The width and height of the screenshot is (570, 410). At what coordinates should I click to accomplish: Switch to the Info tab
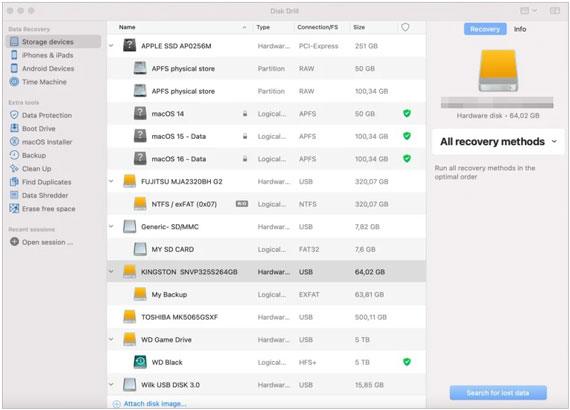520,29
